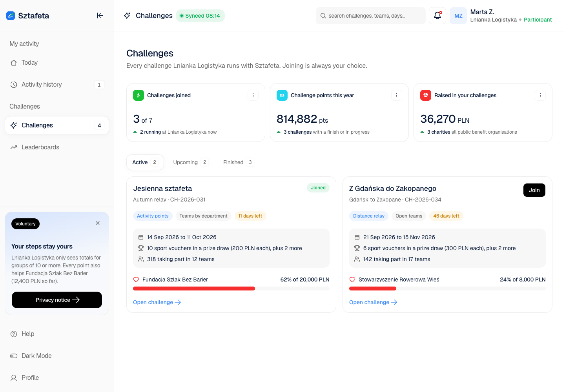Open Help from the sidebar
The image size is (565, 392).
[57, 334]
